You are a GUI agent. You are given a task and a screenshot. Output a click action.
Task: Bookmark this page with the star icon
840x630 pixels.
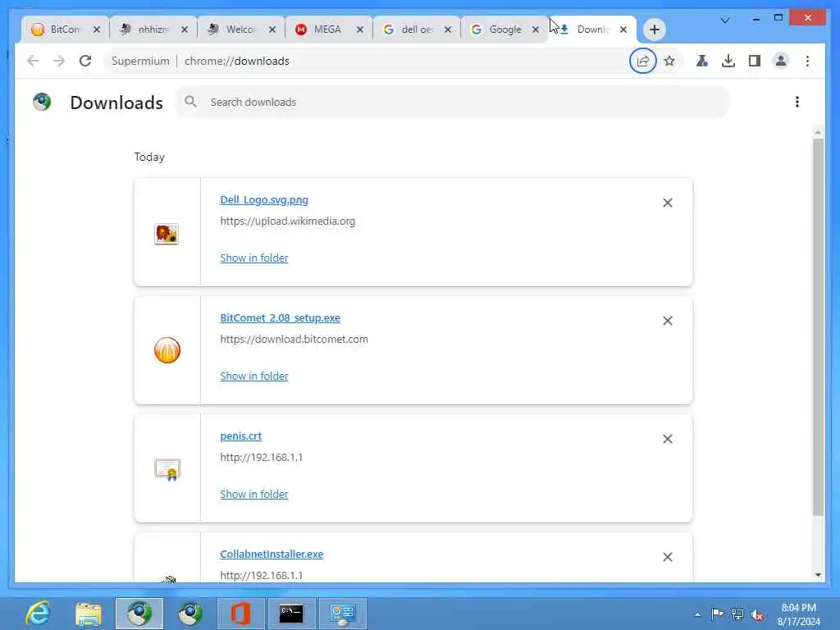[669, 61]
